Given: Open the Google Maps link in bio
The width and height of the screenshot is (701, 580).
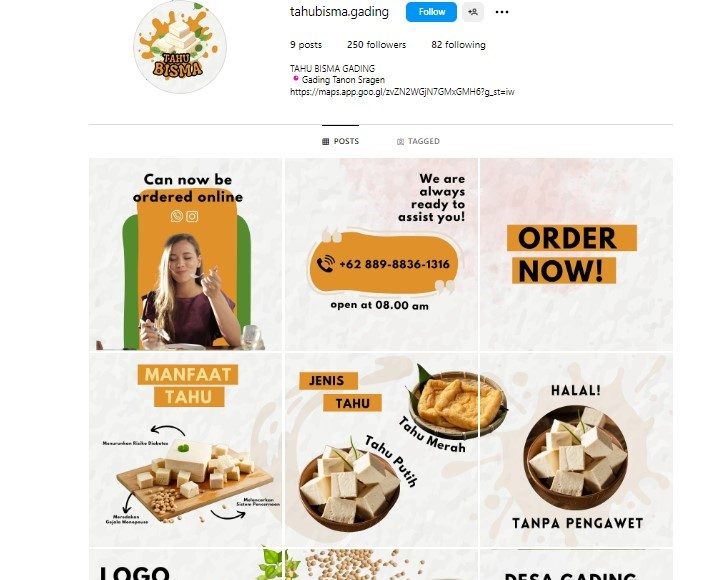Looking at the screenshot, I should point(402,92).
